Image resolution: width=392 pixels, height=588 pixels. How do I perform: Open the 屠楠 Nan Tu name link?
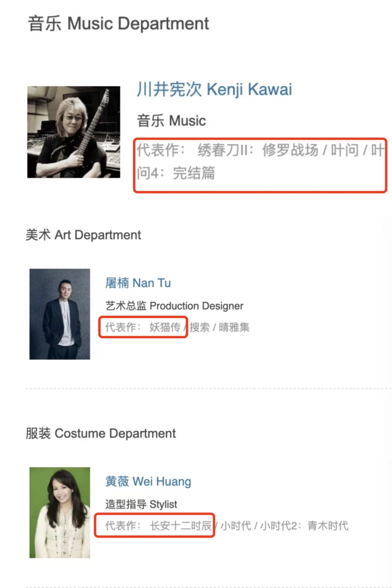138,283
